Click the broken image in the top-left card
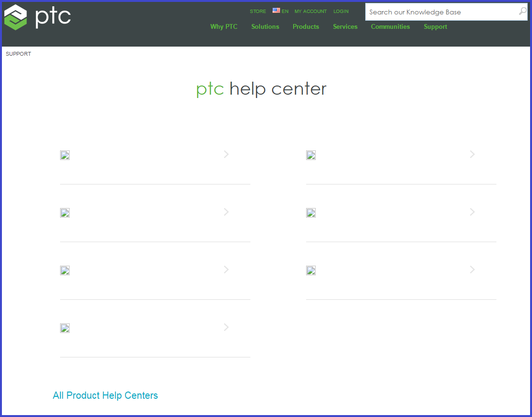532x417 pixels. [x=65, y=155]
